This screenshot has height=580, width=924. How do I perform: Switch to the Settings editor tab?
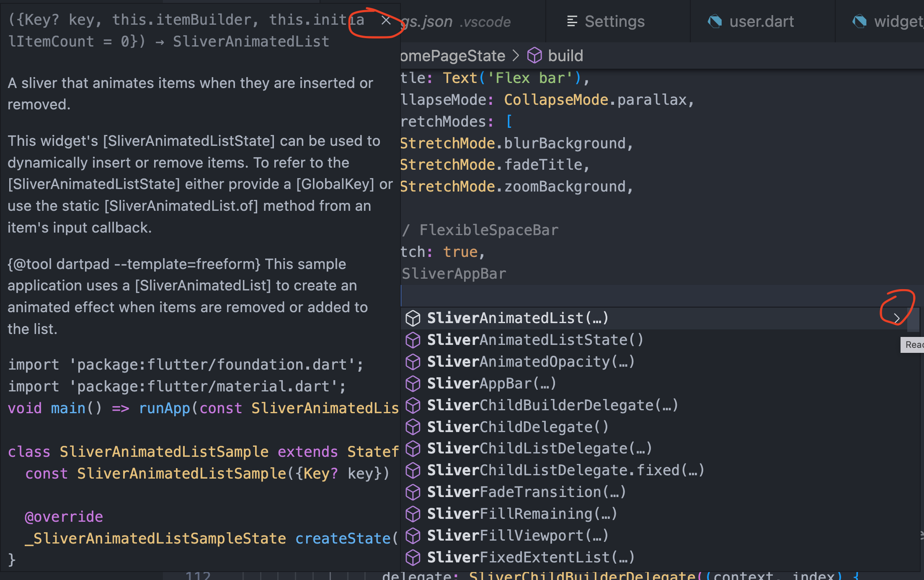(x=618, y=21)
